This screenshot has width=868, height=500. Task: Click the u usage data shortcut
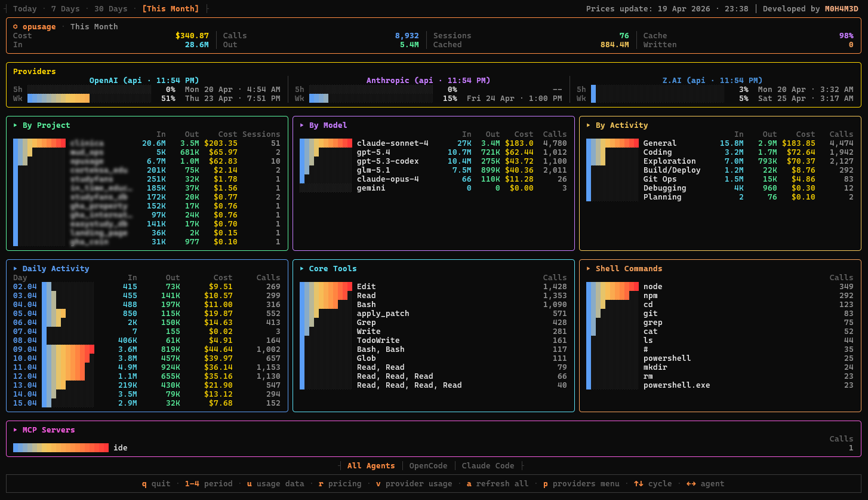(275, 484)
